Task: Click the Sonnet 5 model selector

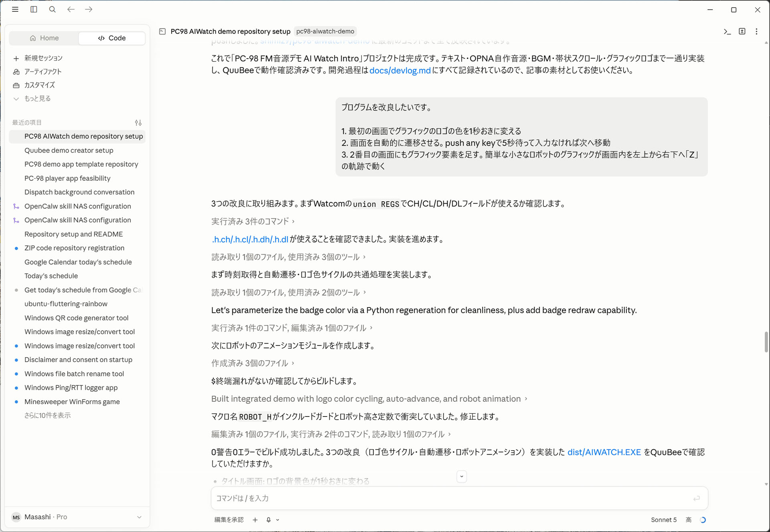Action: [x=663, y=520]
